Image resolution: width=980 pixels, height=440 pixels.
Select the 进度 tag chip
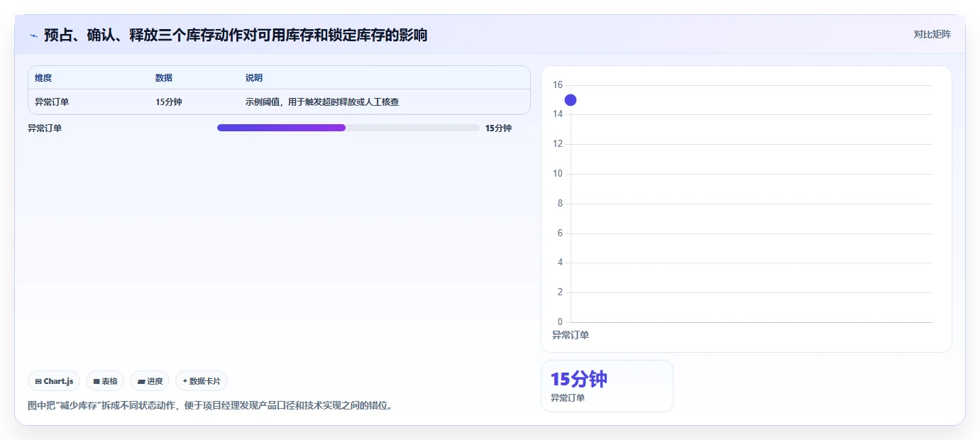150,381
